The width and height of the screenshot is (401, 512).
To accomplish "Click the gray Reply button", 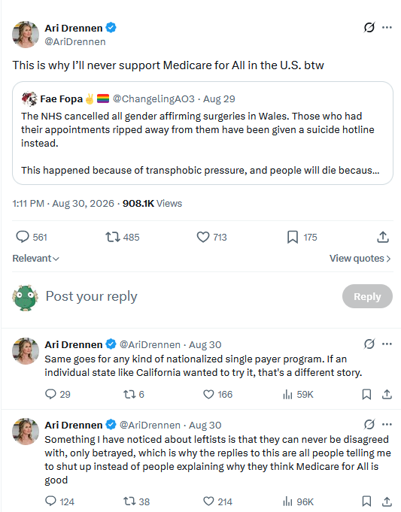I will (x=367, y=296).
